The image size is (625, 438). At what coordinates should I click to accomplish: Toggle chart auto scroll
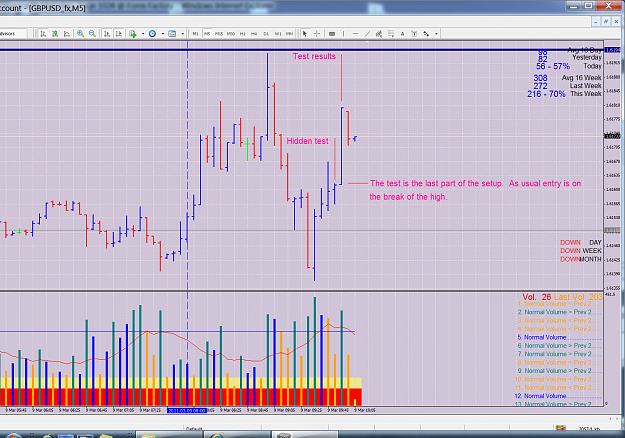coord(107,34)
